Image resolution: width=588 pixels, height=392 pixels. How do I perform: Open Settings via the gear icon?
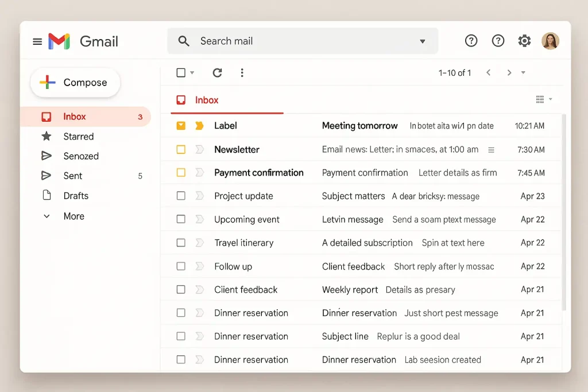point(524,41)
